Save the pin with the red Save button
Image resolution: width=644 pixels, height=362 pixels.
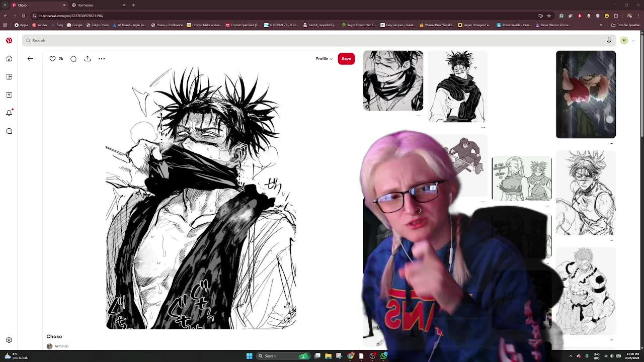pyautogui.click(x=346, y=59)
